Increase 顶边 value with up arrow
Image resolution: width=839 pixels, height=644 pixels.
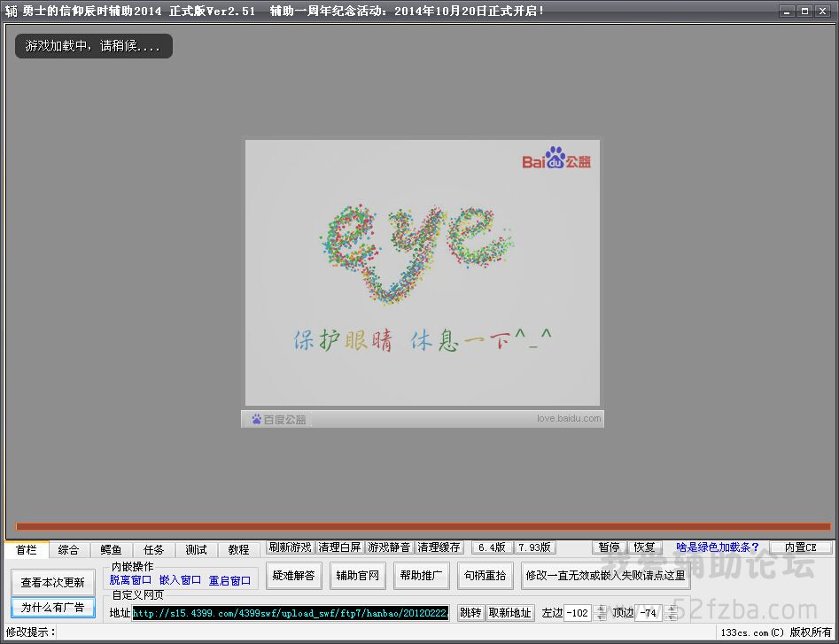(671, 609)
